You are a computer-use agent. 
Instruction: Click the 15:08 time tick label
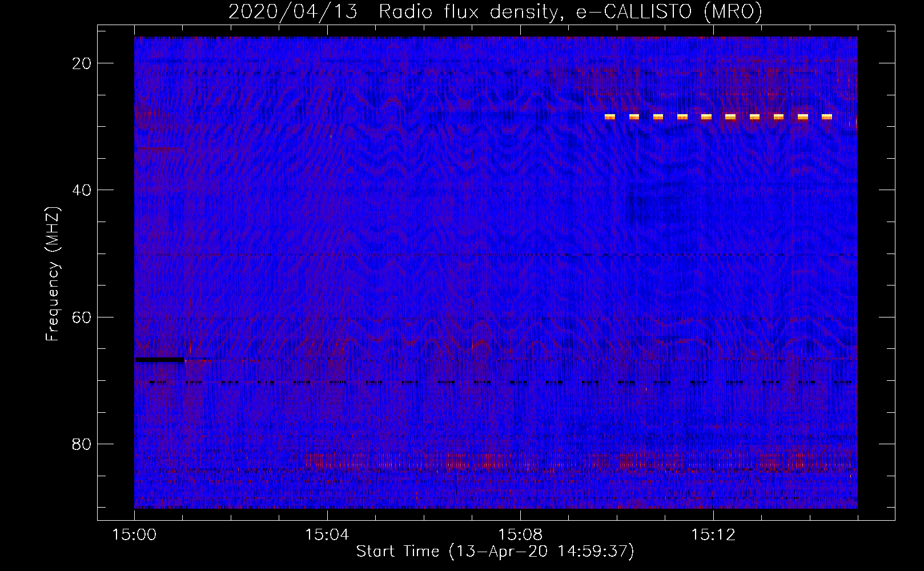(x=520, y=535)
